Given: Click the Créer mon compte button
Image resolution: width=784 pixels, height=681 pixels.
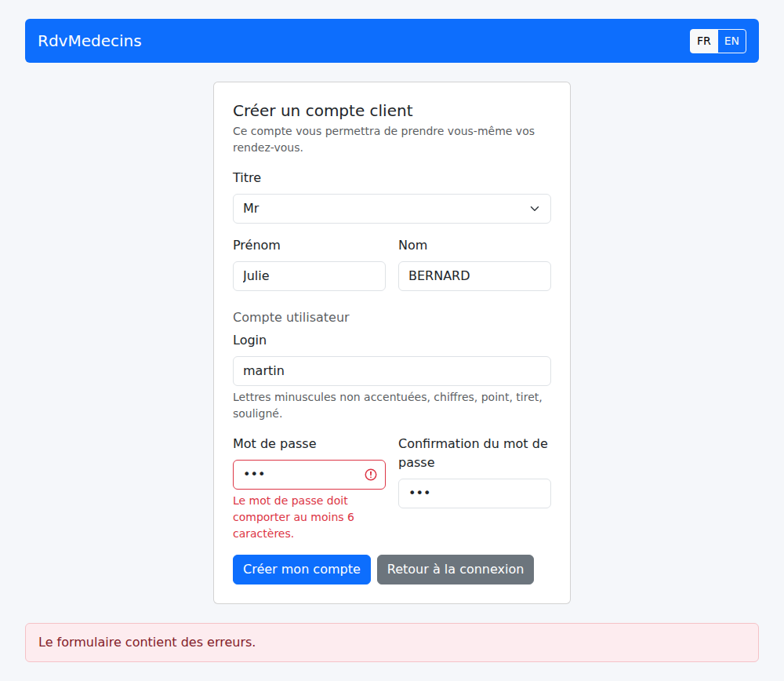Looking at the screenshot, I should point(302,570).
